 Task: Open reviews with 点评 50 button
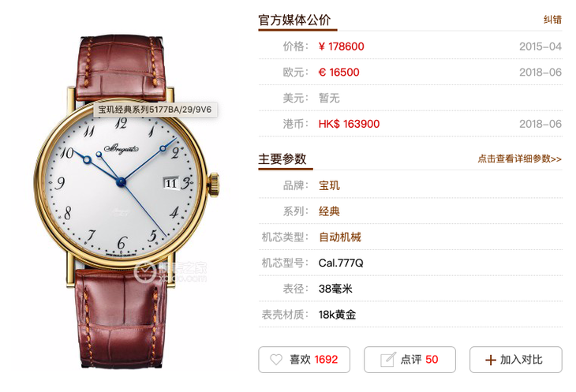tap(410, 360)
